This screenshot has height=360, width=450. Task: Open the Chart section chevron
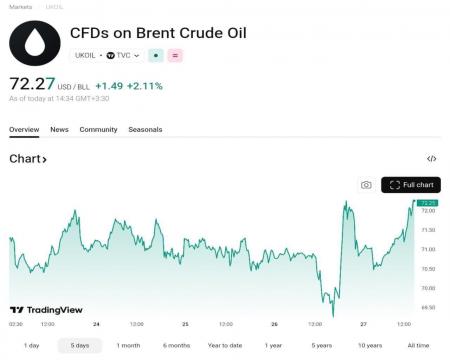(44, 160)
